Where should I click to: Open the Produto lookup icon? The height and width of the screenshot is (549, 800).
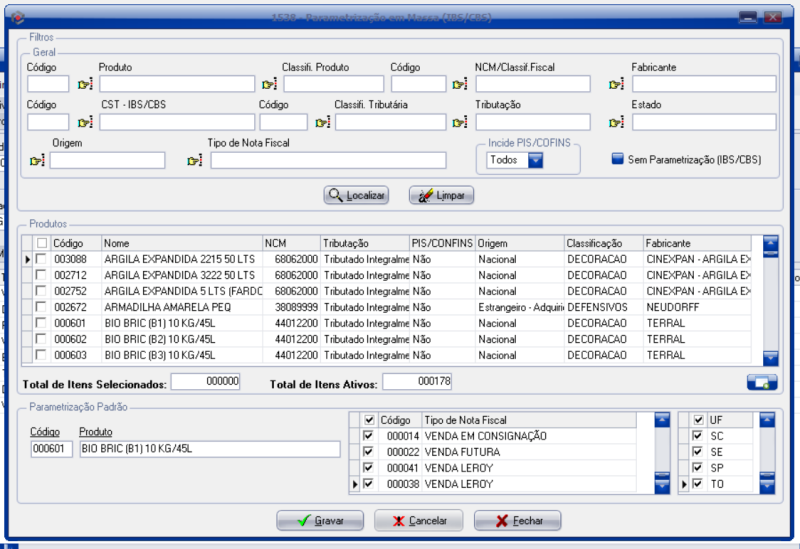coord(85,84)
